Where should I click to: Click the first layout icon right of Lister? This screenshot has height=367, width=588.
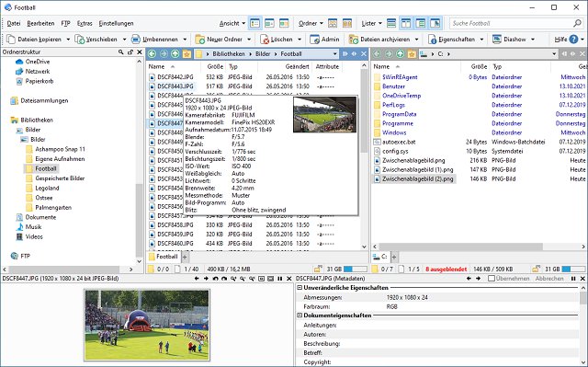tap(391, 23)
